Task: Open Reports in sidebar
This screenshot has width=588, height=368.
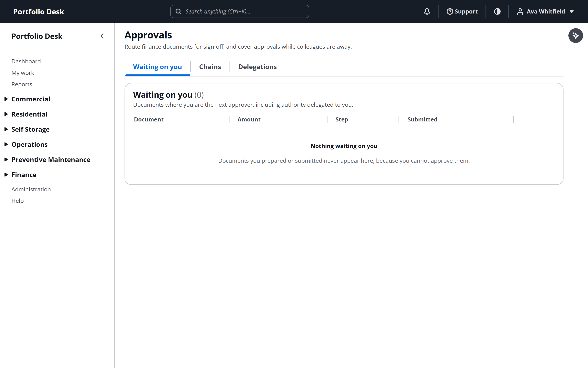Action: 22,84
